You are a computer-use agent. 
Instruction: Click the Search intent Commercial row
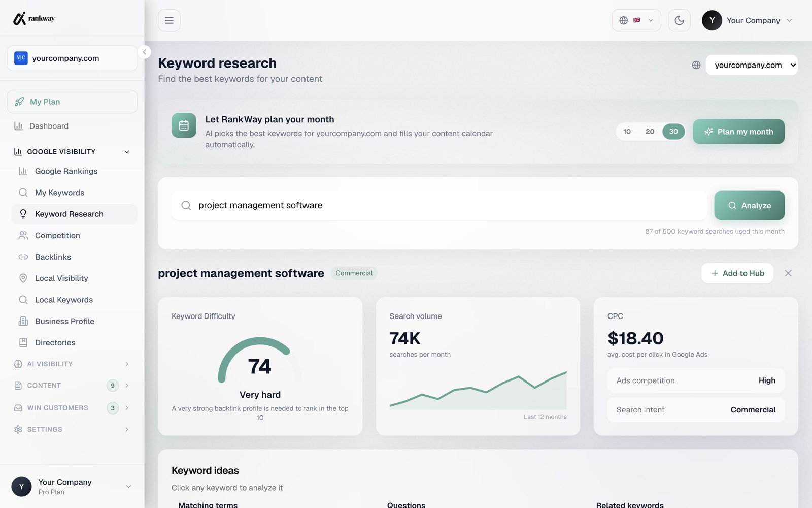pyautogui.click(x=696, y=410)
